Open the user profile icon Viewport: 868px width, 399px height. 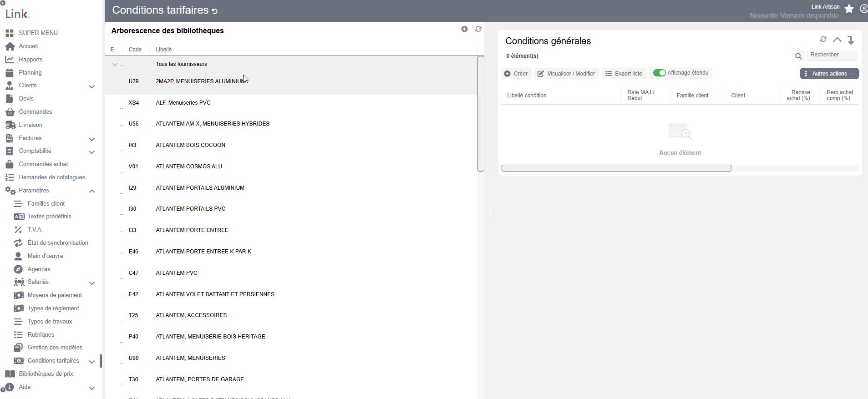click(863, 9)
